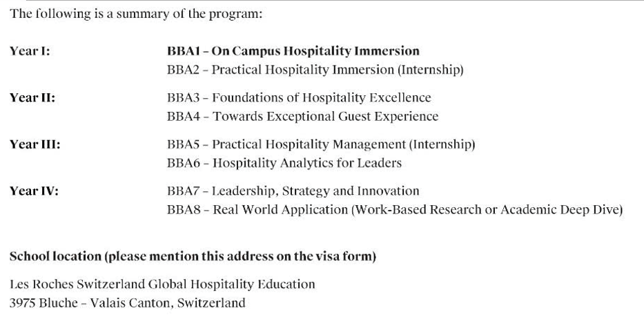Select BBA3 Foundations of Hospitality Excellence
This screenshot has height=317, width=644.
pos(298,98)
